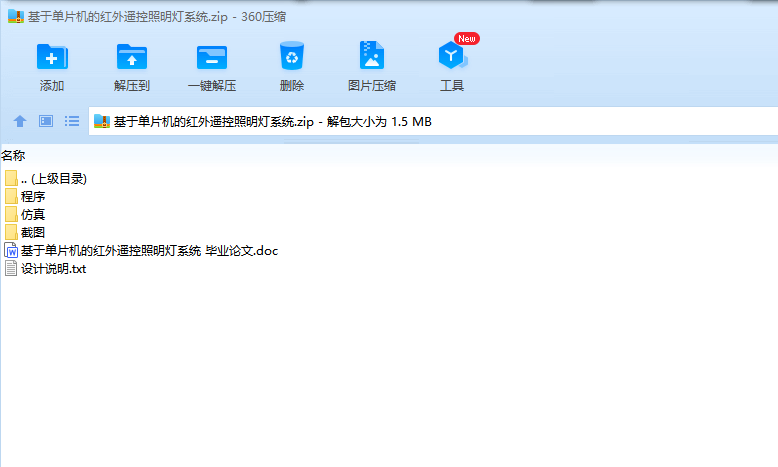Viewport: 778px width, 467px height.
Task: Click the address bar path field
Action: tap(433, 121)
